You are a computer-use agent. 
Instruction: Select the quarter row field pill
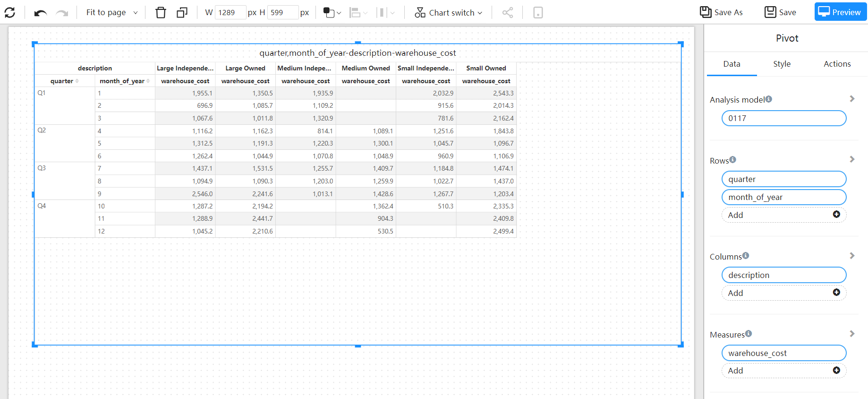point(784,179)
